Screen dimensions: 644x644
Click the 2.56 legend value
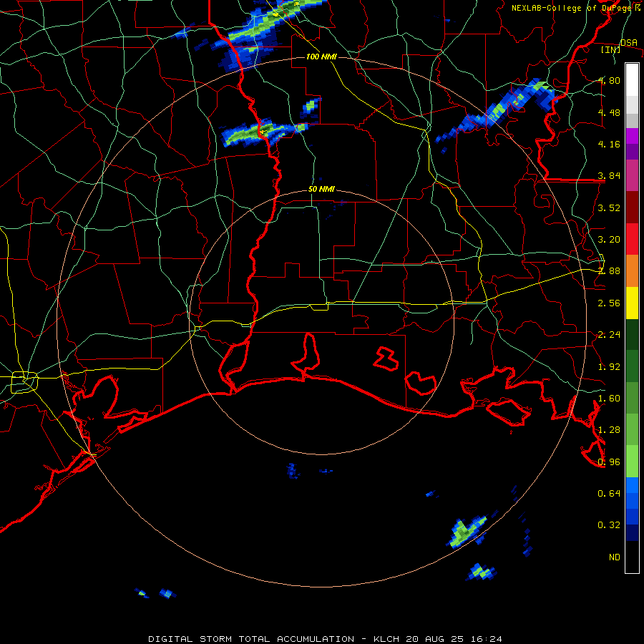pos(609,303)
